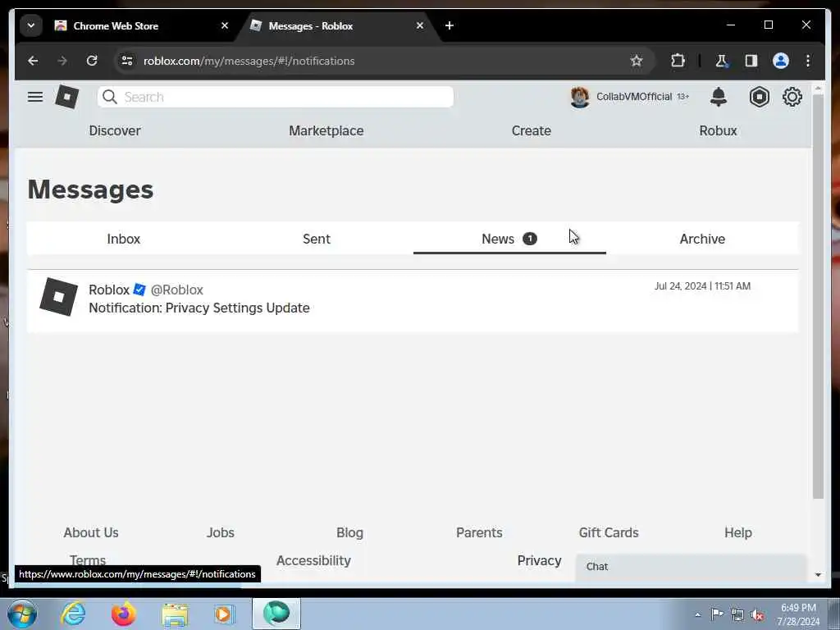840x630 pixels.
Task: Click the scrollbar down arrow
Action: click(x=818, y=575)
